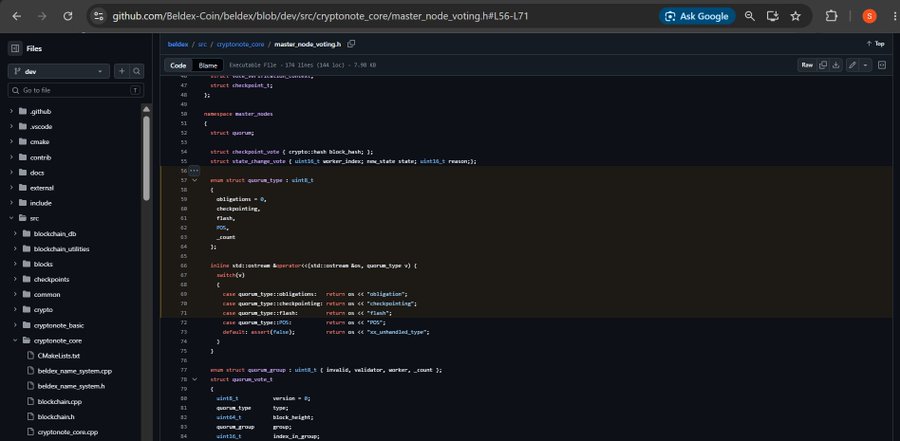Collapse code block at line 57

(195, 180)
